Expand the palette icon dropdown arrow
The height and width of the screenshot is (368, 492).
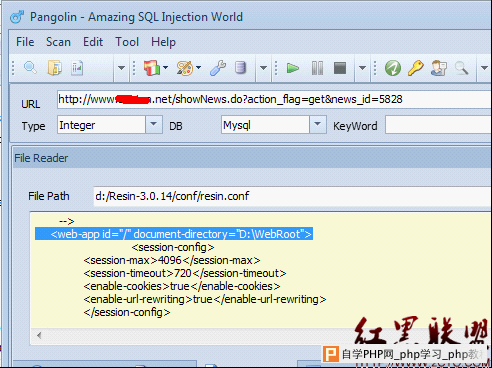(199, 68)
